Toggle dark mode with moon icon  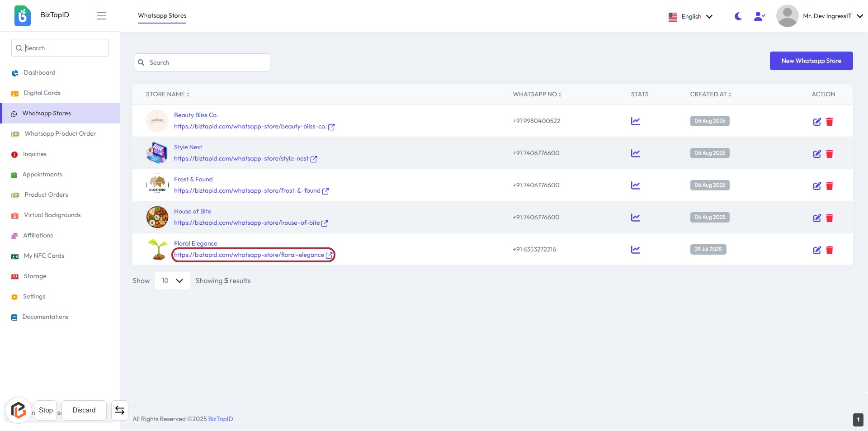point(738,16)
